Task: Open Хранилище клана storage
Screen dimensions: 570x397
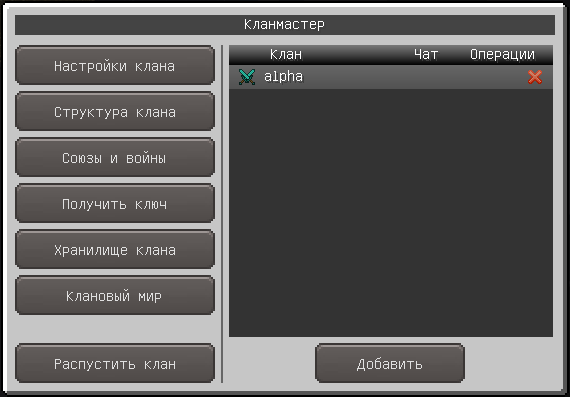Action: point(115,249)
